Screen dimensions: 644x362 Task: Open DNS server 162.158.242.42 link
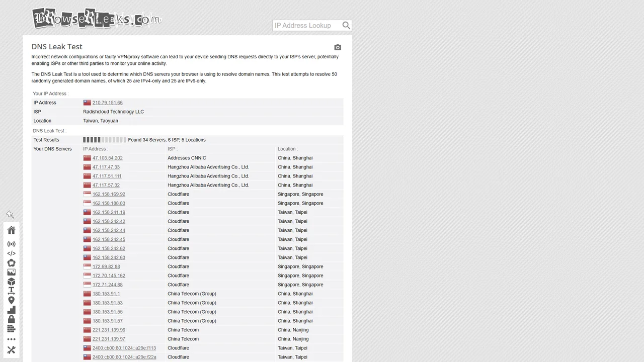109,221
